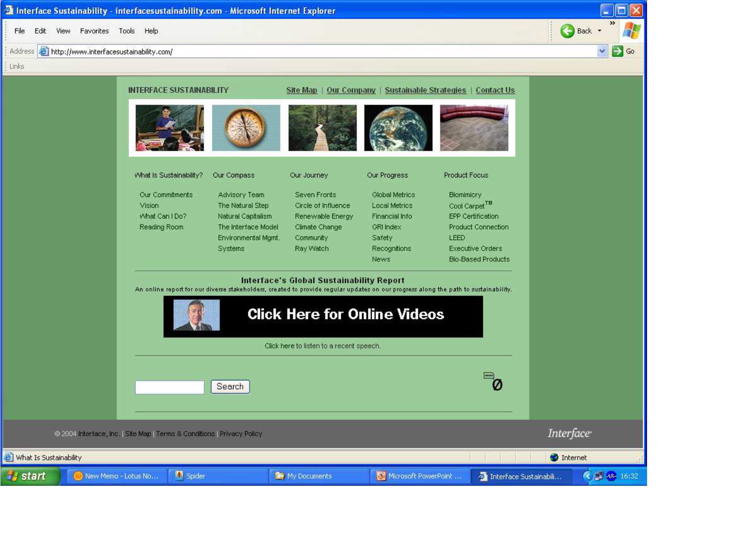Click the speaker portrait in video banner
Screen dimensions: 756x535
click(196, 315)
